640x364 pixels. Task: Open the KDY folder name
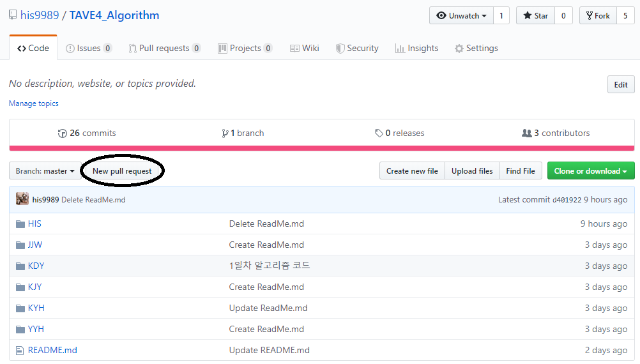click(36, 266)
